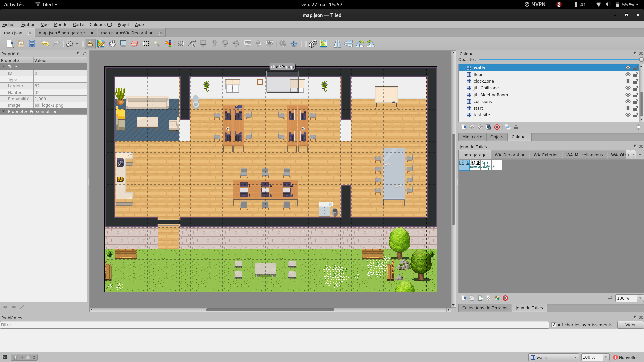Select the Stamp Brush tool

click(x=90, y=44)
